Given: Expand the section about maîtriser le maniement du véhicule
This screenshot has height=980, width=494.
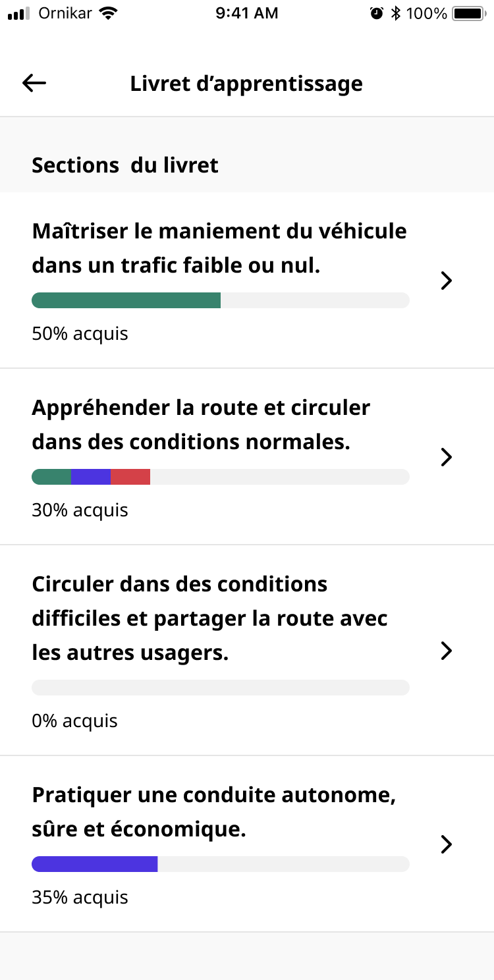Looking at the screenshot, I should (x=446, y=281).
